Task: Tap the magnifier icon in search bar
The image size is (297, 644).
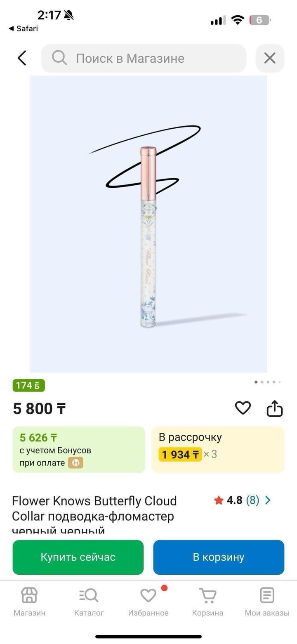Action: pos(59,58)
